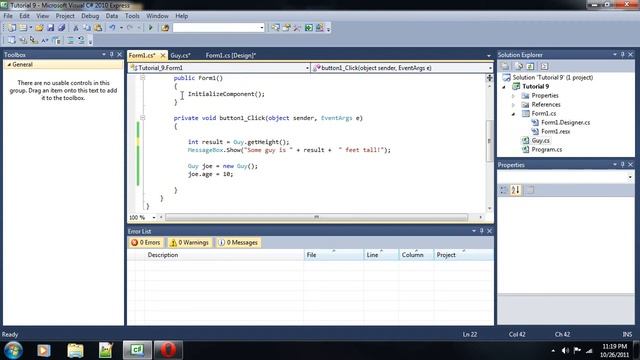Pin the Toolbox panel with auto-hide
The image size is (640, 360).
111,54
